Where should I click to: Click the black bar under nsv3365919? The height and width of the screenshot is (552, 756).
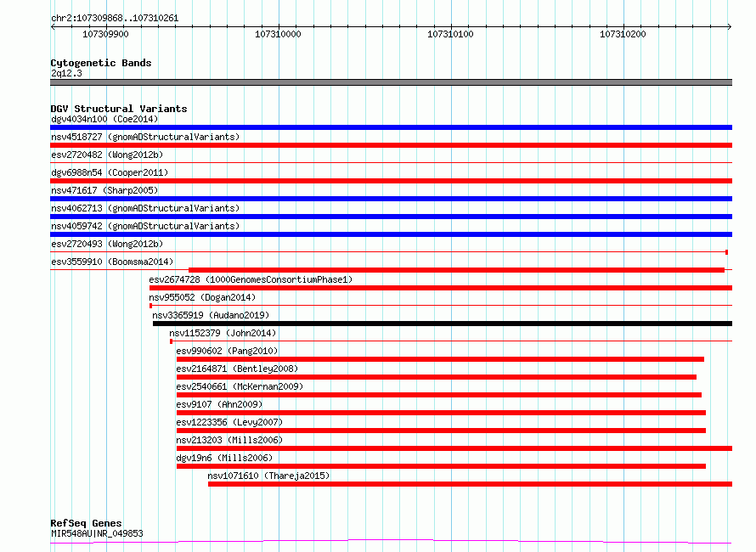pos(443,324)
